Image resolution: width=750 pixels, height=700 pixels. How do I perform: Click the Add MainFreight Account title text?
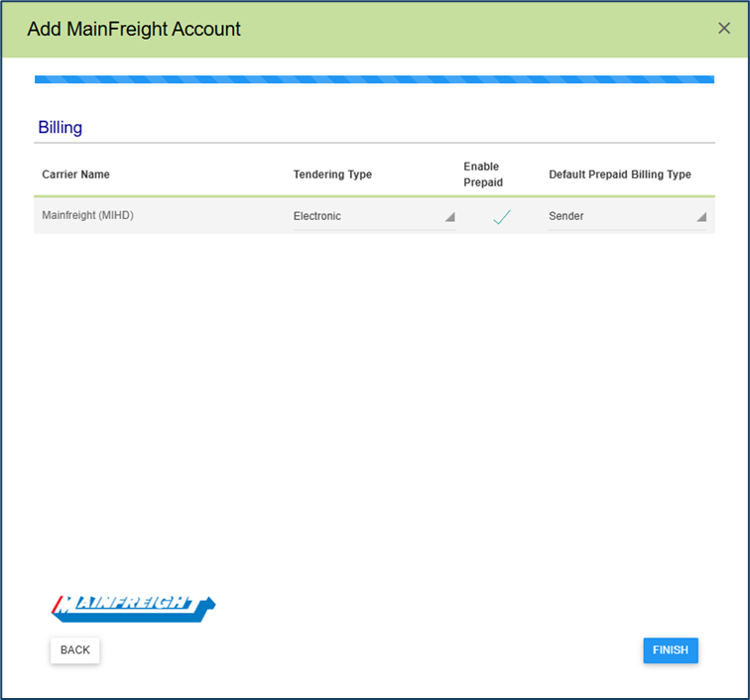(x=134, y=29)
